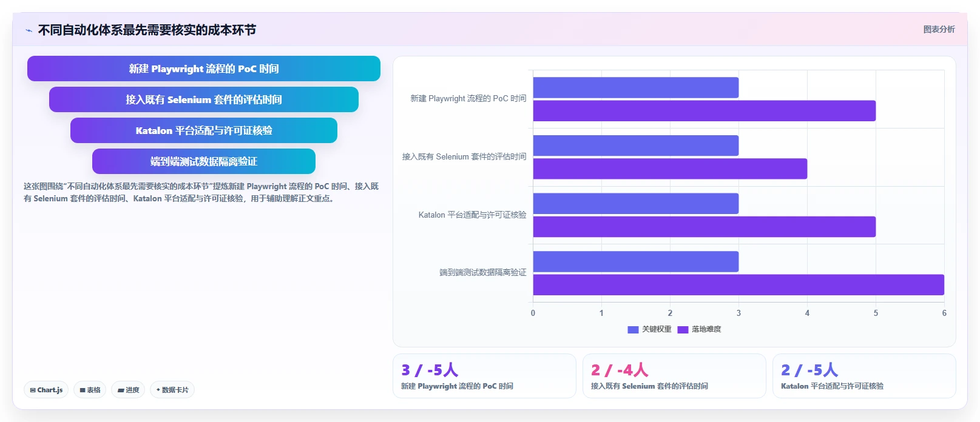Click the 2 / -4人 data card
The image size is (980, 422).
pyautogui.click(x=674, y=376)
